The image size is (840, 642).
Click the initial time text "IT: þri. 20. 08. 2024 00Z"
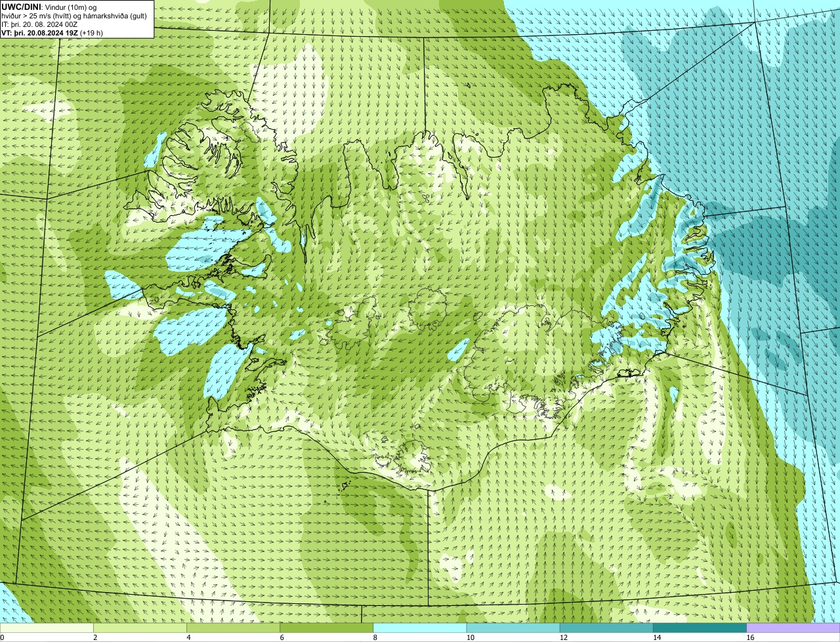[x=39, y=24]
